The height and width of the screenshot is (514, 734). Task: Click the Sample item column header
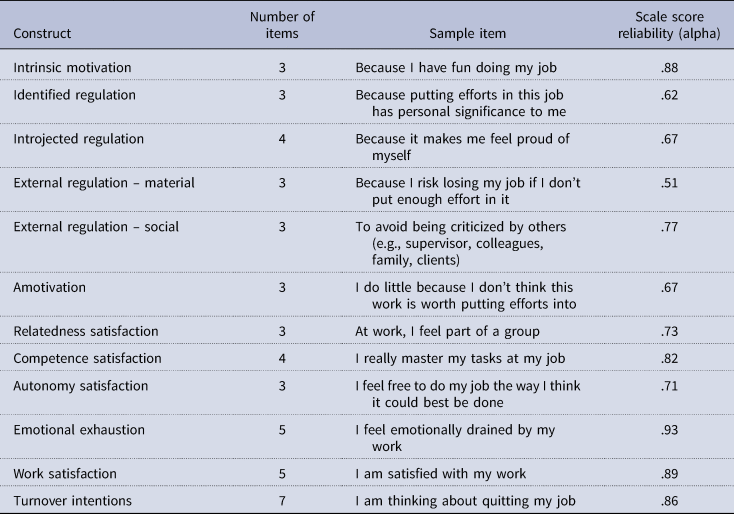point(468,33)
